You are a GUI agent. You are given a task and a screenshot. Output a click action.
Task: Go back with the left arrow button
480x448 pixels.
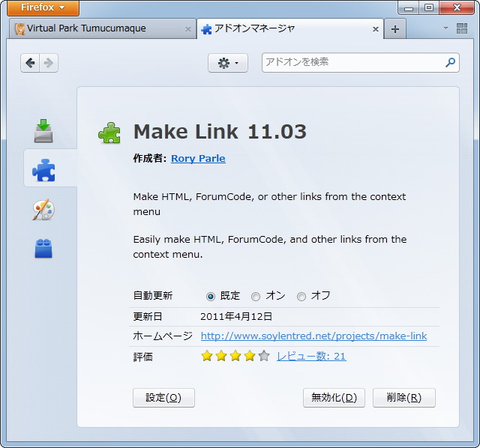[30, 63]
